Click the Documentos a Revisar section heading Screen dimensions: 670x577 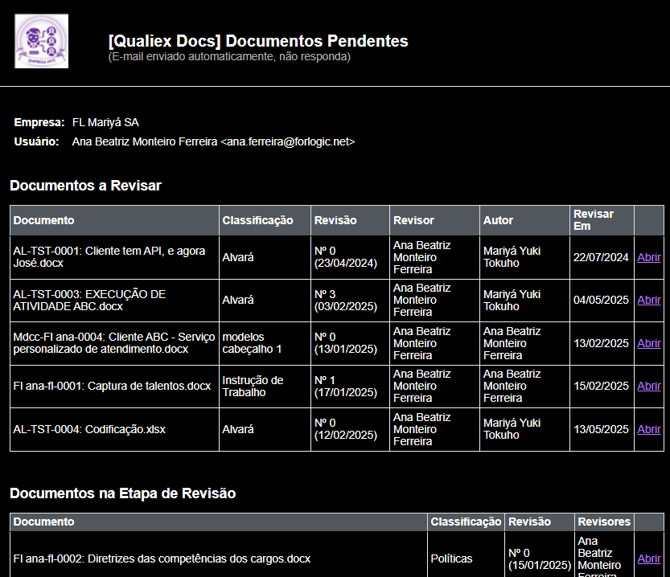[85, 185]
